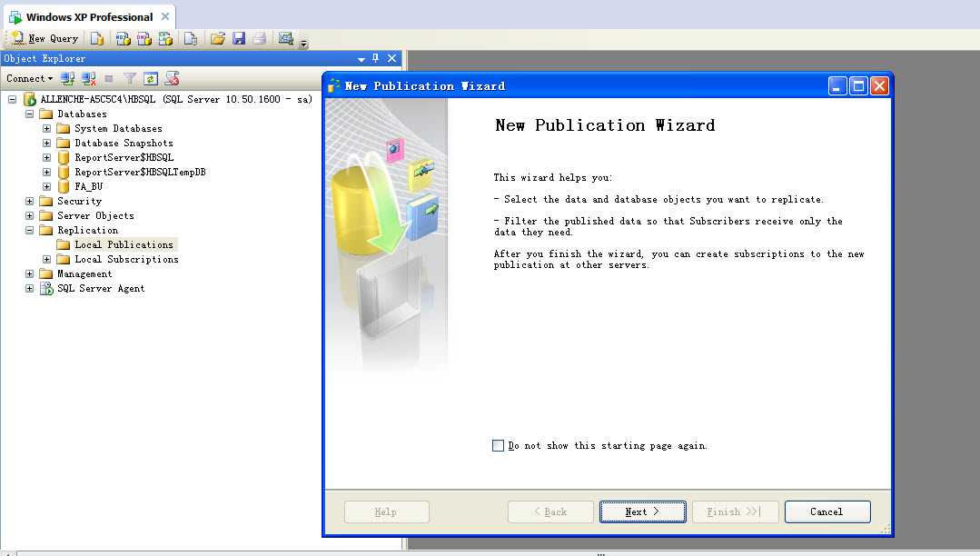980x556 pixels.
Task: Click the Stop icon in Object Explorer
Action: (109, 78)
